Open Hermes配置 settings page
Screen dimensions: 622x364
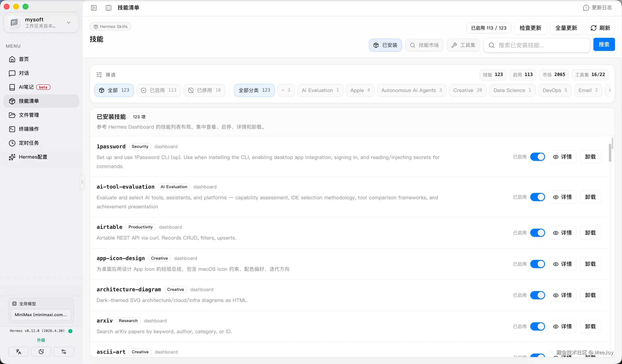point(41,157)
